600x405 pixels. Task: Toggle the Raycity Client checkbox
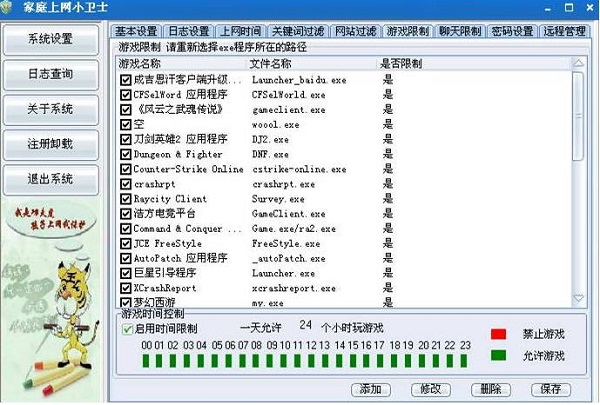pyautogui.click(x=126, y=199)
